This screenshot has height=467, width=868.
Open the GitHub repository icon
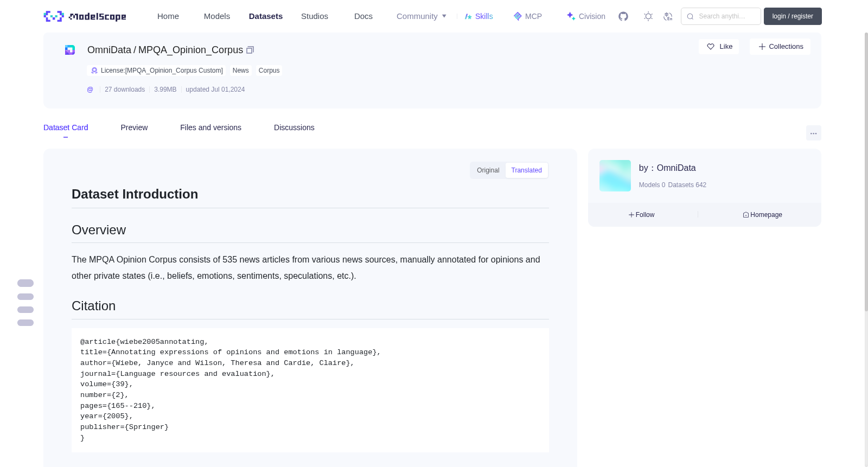(x=623, y=16)
